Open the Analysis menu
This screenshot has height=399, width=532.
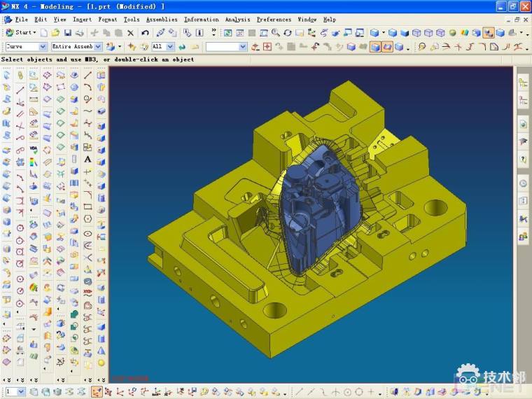[237, 20]
